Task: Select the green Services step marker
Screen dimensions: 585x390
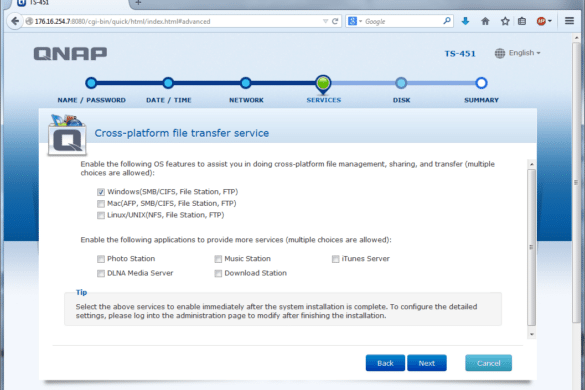Action: (x=323, y=83)
